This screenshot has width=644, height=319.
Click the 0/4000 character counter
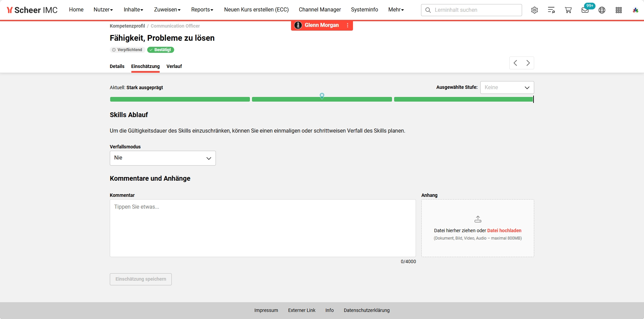(408, 261)
